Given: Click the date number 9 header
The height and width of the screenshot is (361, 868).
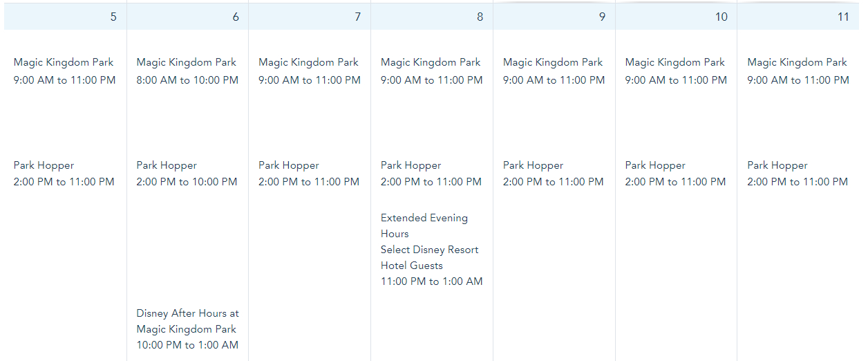Looking at the screenshot, I should point(602,17).
